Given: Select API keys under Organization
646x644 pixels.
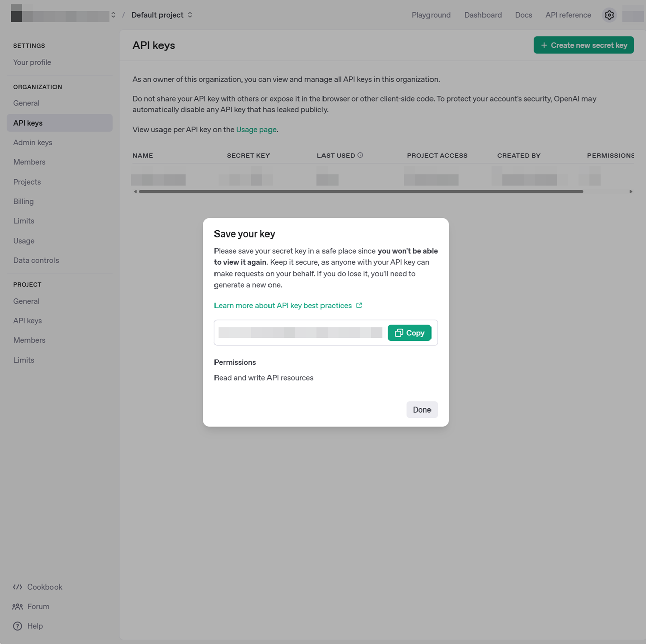Looking at the screenshot, I should point(60,123).
